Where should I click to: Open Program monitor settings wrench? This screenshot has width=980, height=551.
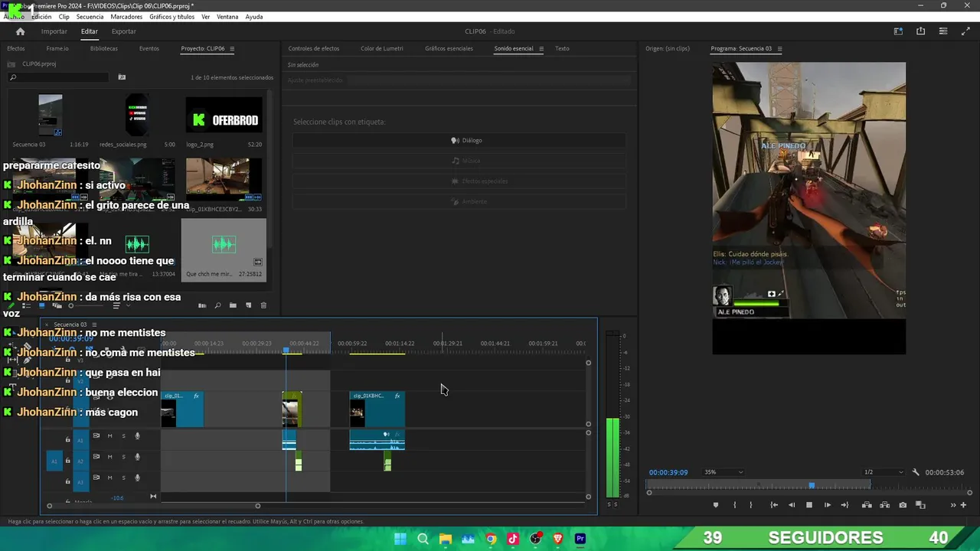click(916, 472)
